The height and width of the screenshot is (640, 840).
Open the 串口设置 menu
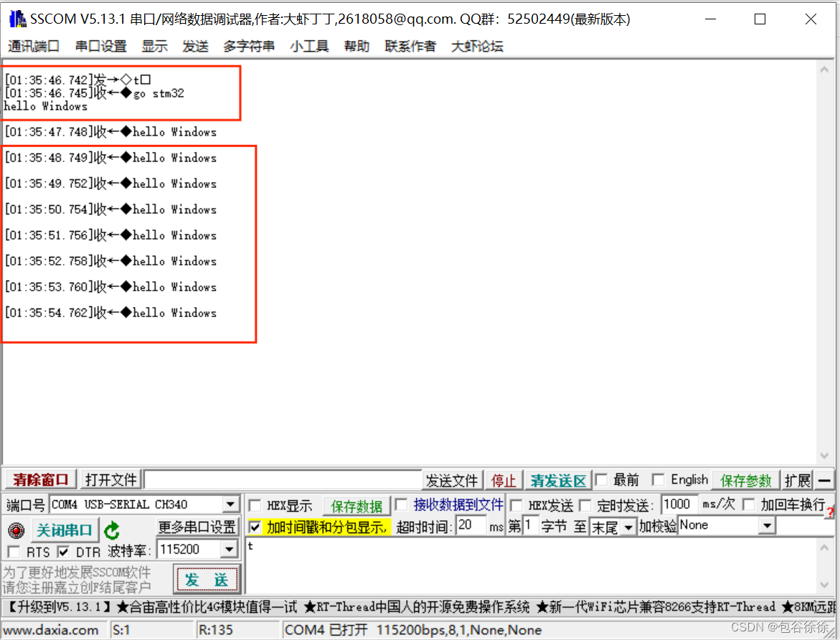tap(100, 46)
